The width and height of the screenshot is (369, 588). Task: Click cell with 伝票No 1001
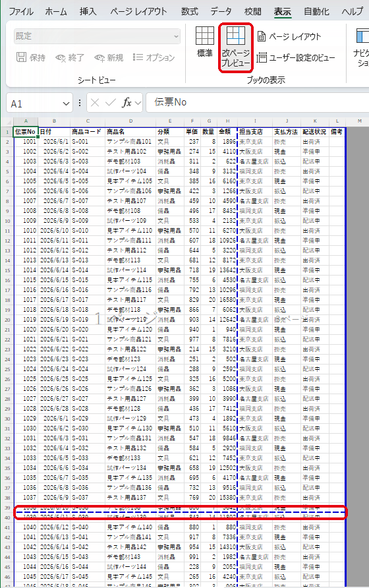pyautogui.click(x=26, y=142)
